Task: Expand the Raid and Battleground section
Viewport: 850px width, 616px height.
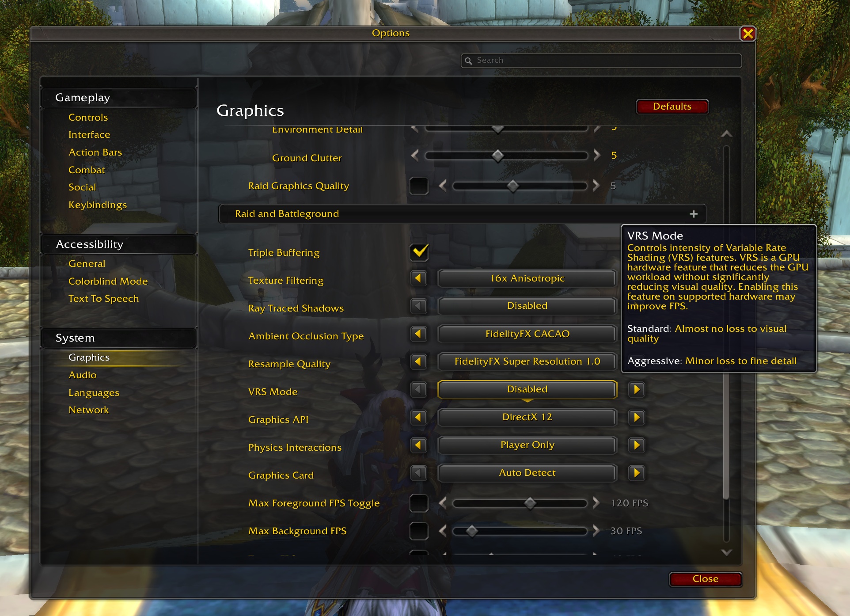Action: [694, 213]
